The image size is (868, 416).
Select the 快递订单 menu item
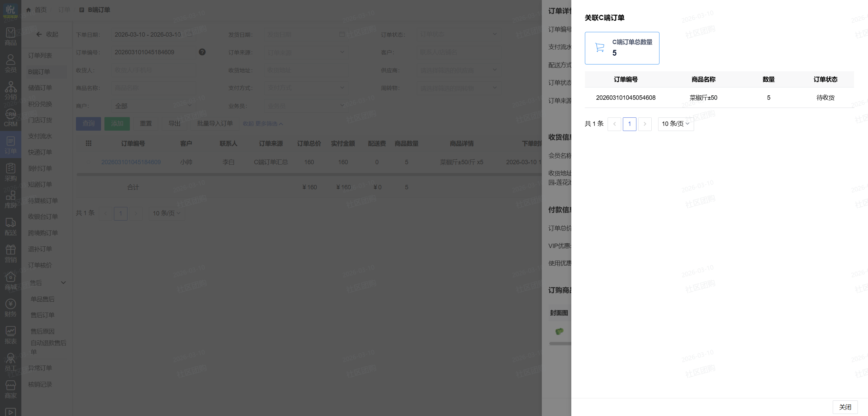click(x=40, y=152)
